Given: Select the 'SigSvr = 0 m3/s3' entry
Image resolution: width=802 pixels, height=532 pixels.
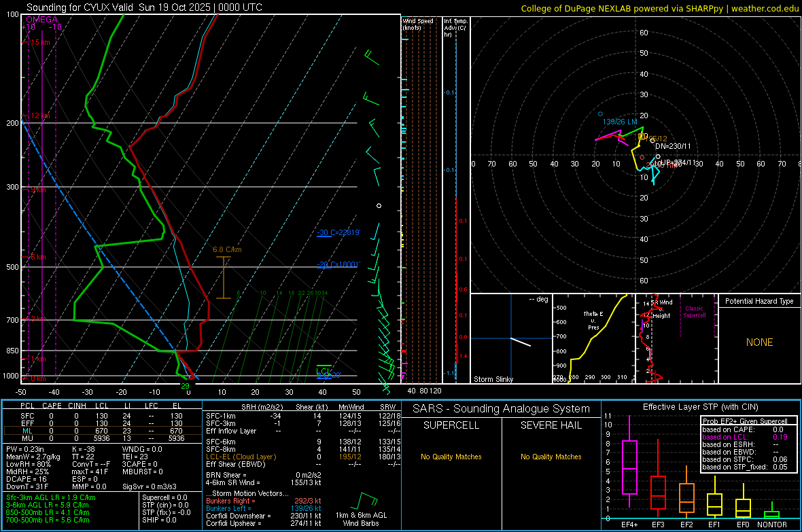Looking at the screenshot, I should 150,486.
